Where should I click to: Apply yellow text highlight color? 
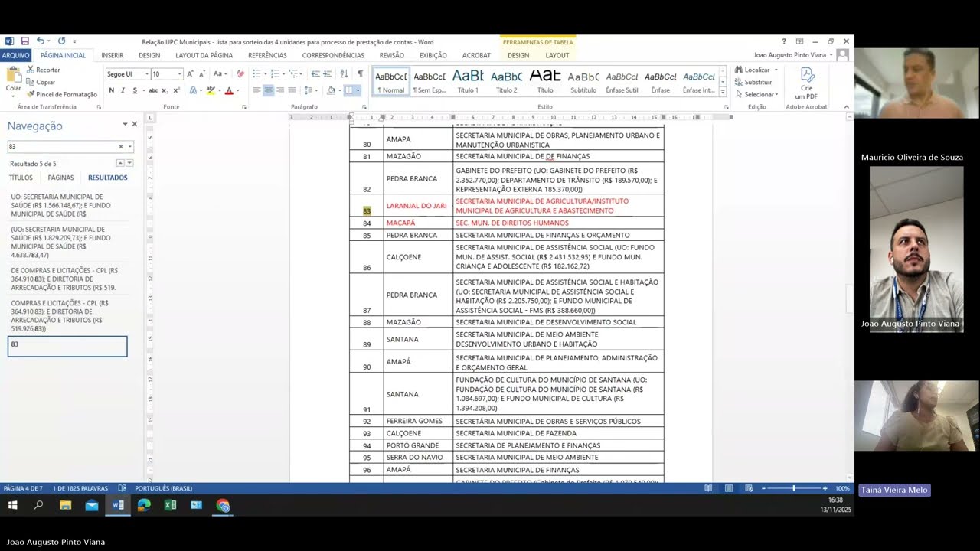click(x=211, y=90)
